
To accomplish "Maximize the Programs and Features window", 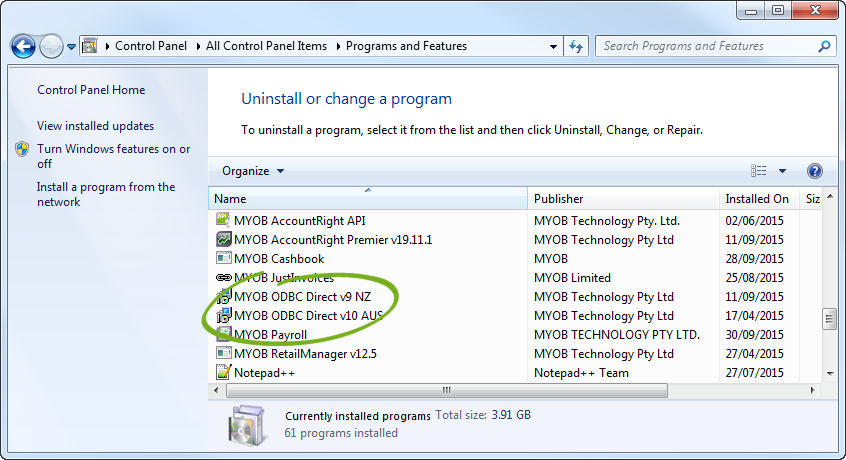I will (778, 10).
